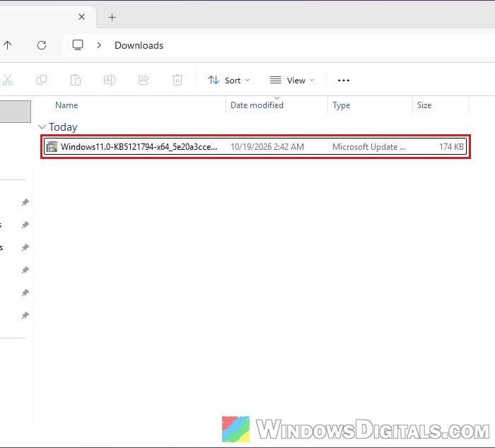495x448 pixels.
Task: Click the Share icon in toolbar
Action: [144, 80]
